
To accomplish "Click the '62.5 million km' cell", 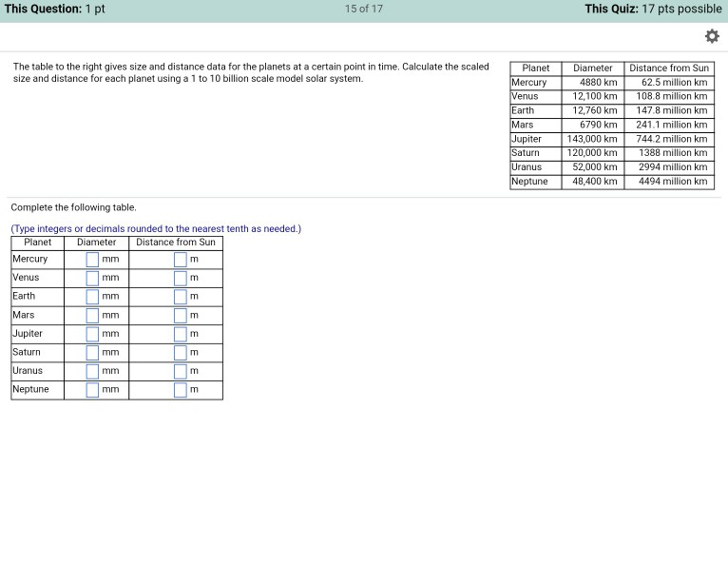I will point(669,82).
